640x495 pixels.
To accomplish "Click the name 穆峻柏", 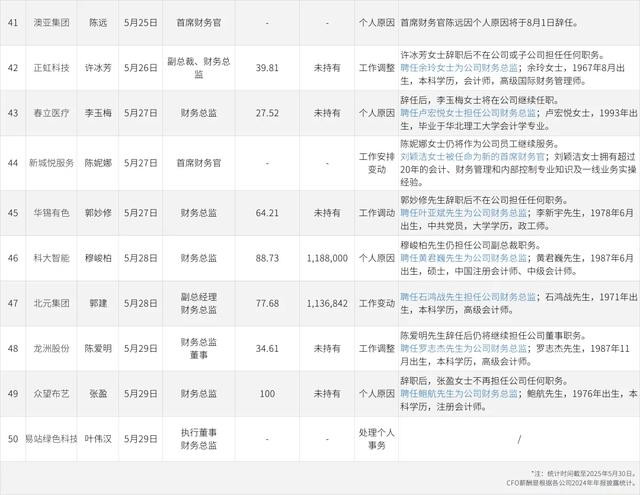I will point(98,258).
